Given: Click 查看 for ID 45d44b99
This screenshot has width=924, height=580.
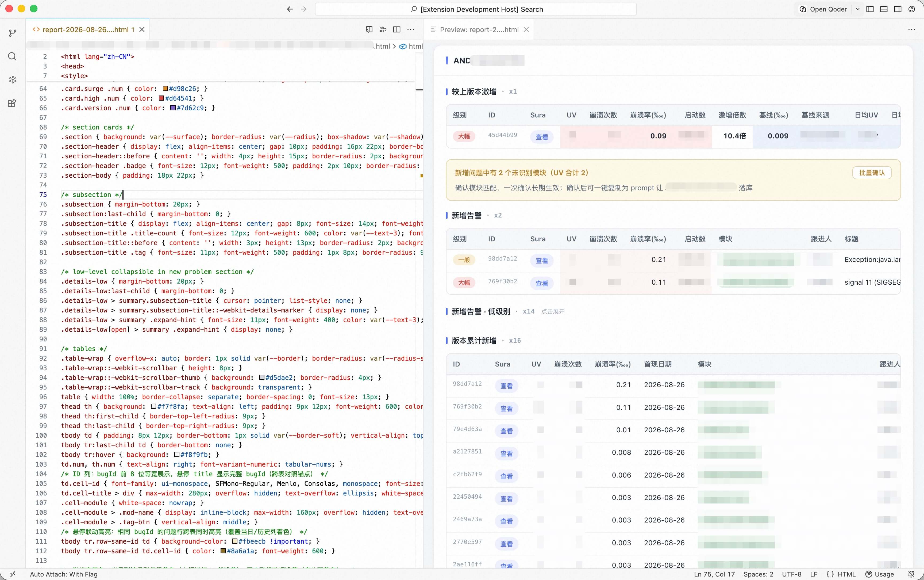Looking at the screenshot, I should (541, 137).
